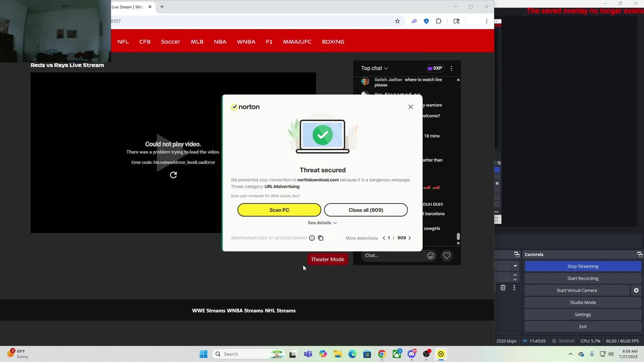The width and height of the screenshot is (644, 362).
Task: Click the chat scroll-up arrow
Action: point(458,80)
